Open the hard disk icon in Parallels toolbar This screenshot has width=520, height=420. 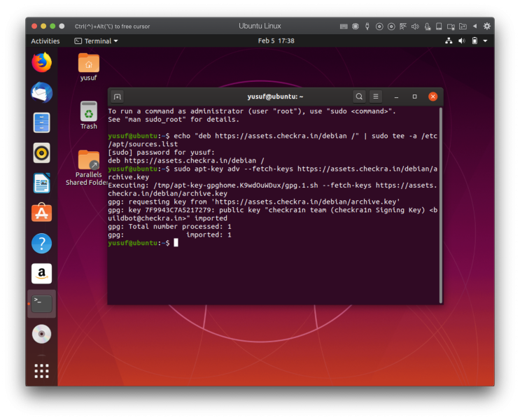click(x=439, y=27)
